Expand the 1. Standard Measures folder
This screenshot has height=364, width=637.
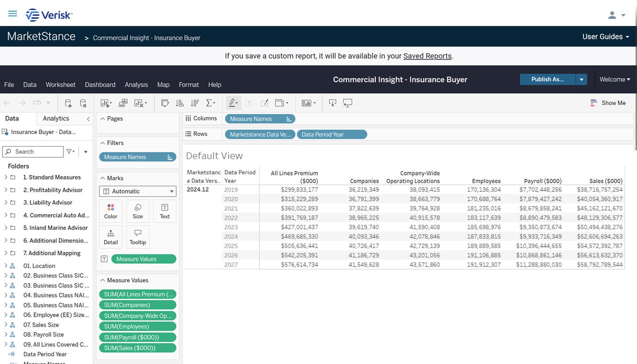point(6,177)
